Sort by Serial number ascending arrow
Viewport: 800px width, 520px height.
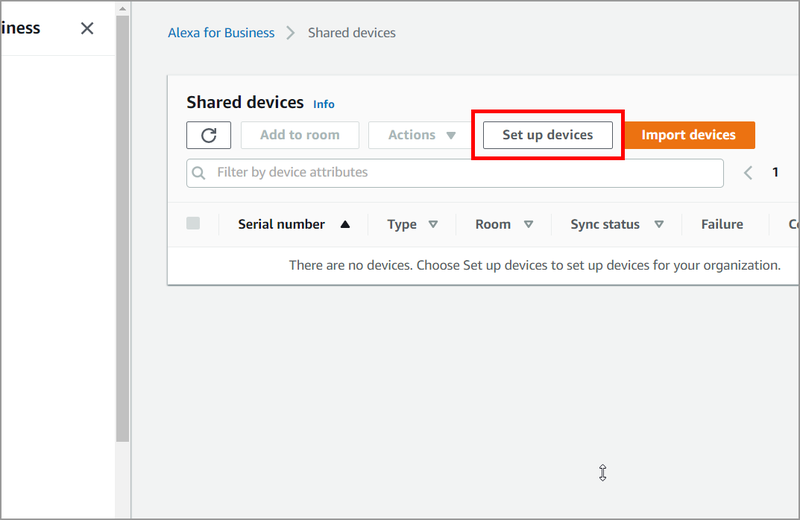tap(345, 225)
